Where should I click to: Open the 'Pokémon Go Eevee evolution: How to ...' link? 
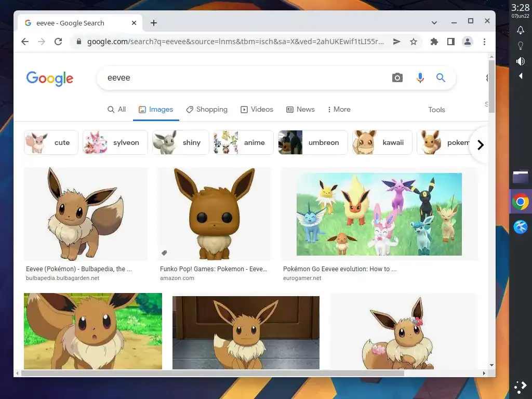340,269
